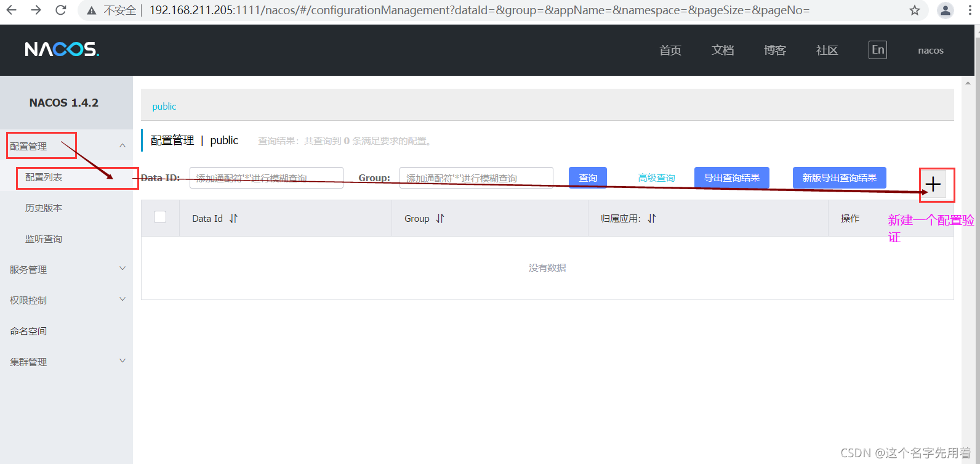The height and width of the screenshot is (464, 980).
Task: Click the 查询 button
Action: [588, 177]
